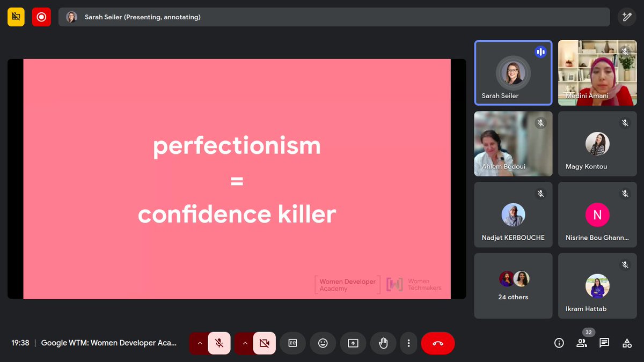
Task: Select the Nadjet KERBOUCHE participant tile
Action: pos(514,215)
